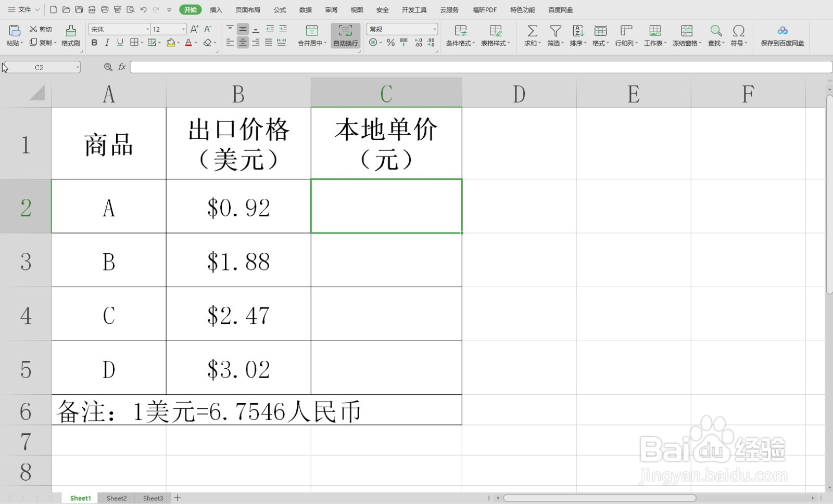Open Freeze Panes (冻结窗格) menu
This screenshot has width=833, height=504.
(x=687, y=35)
